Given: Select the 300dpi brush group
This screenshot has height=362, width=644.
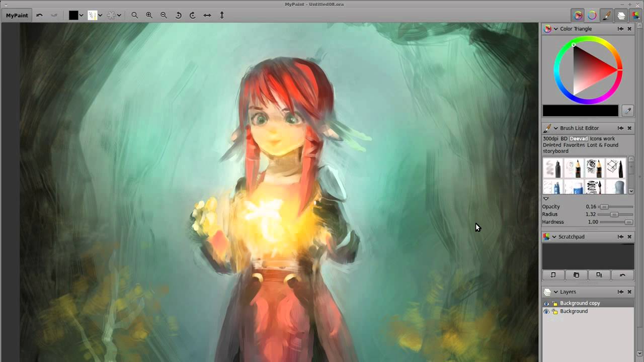Looking at the screenshot, I should click(550, 138).
